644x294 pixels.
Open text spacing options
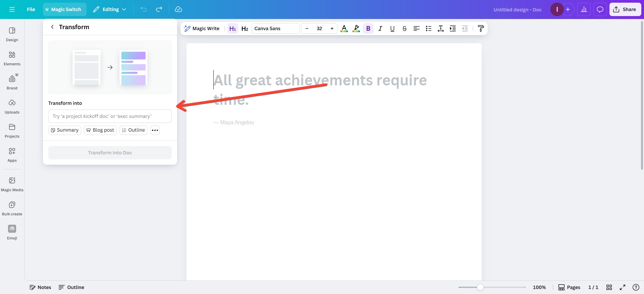click(x=441, y=28)
